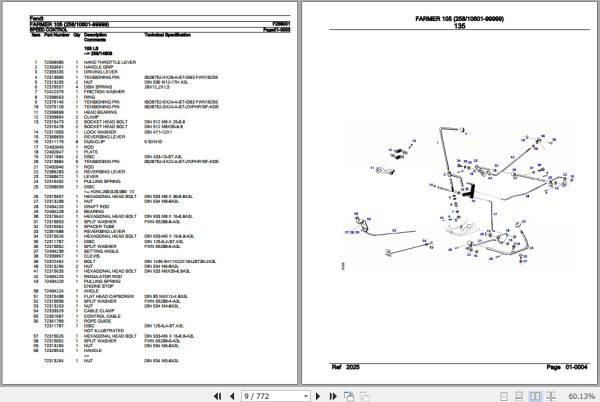Image resolution: width=600 pixels, height=402 pixels.
Task: Click the previous view button in the navigation bar
Action: point(349,396)
